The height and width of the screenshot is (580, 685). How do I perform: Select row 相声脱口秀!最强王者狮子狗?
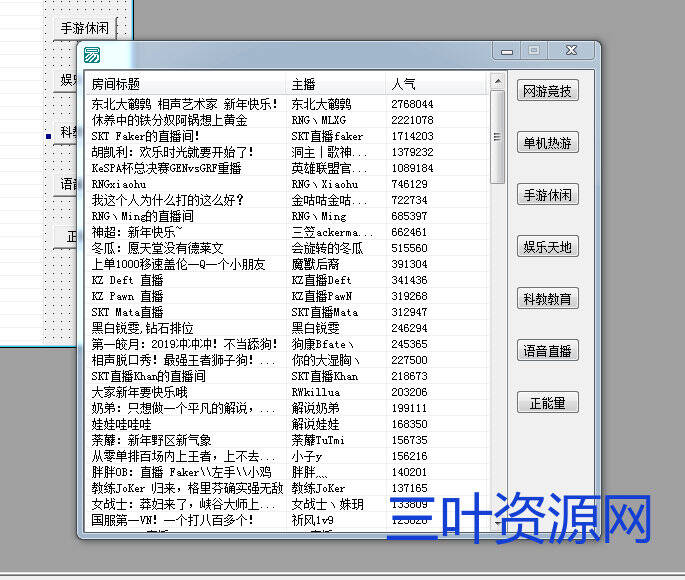tap(286, 360)
